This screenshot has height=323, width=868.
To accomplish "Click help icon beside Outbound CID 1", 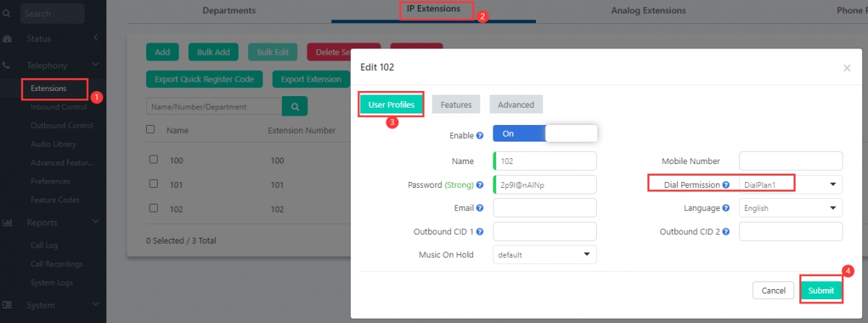I will [480, 232].
